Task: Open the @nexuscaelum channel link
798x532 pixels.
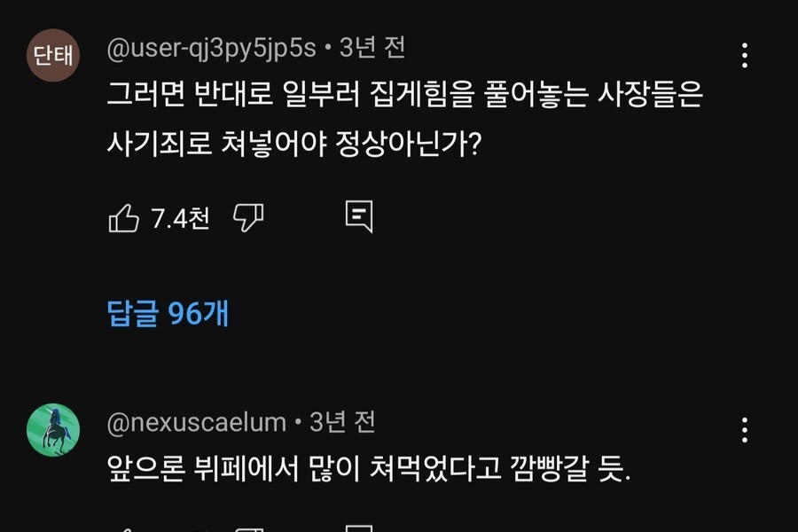Action: 197,423
